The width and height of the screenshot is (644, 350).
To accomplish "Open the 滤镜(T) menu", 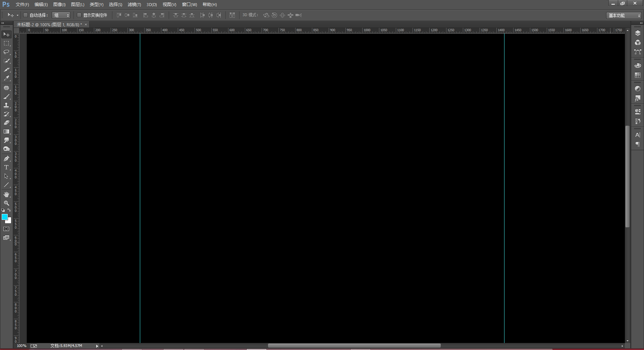I will pos(134,5).
